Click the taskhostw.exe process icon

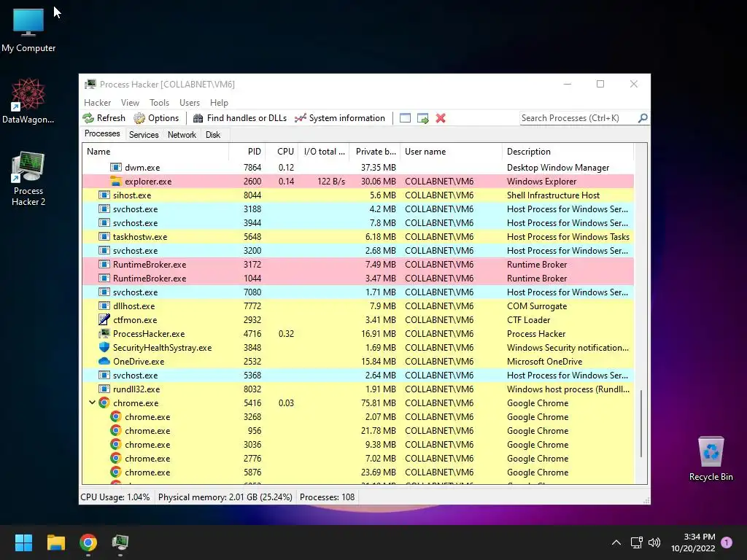coord(104,237)
